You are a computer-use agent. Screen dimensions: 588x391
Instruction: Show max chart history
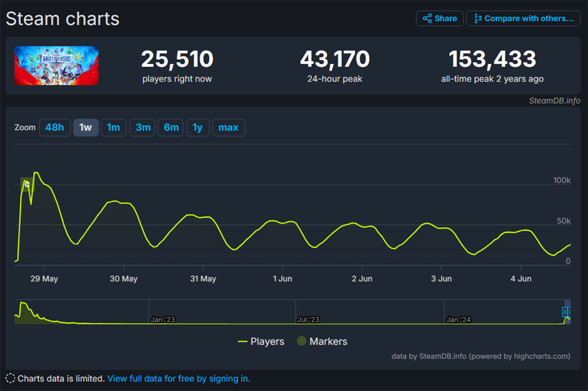pos(228,127)
